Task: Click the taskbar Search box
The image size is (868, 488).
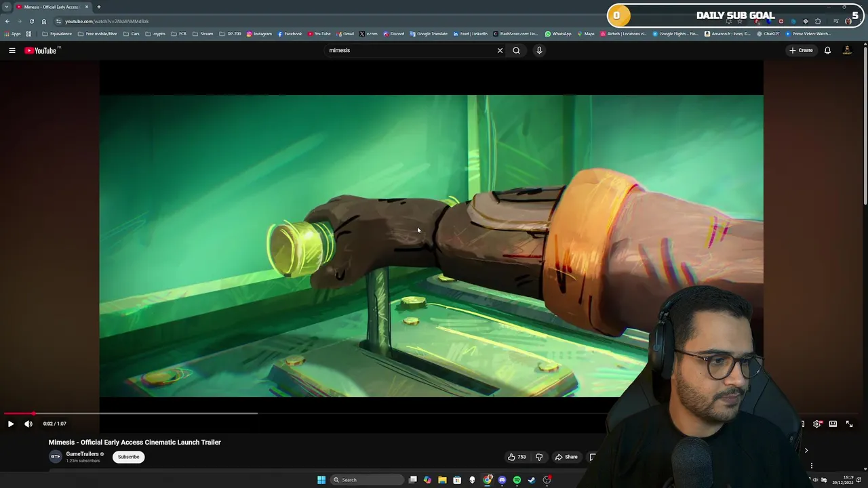Action: [366, 480]
